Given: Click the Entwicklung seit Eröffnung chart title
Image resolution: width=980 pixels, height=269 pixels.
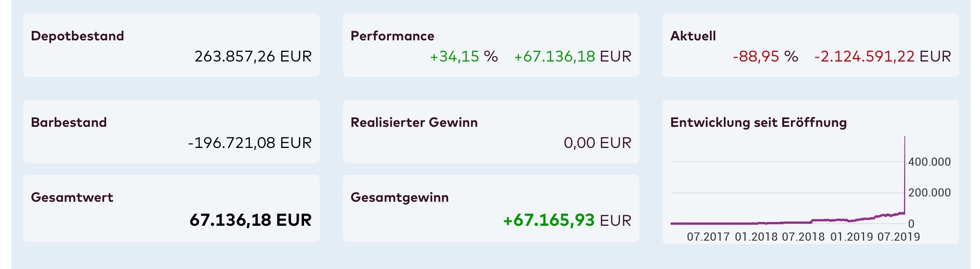Looking at the screenshot, I should point(758,122).
